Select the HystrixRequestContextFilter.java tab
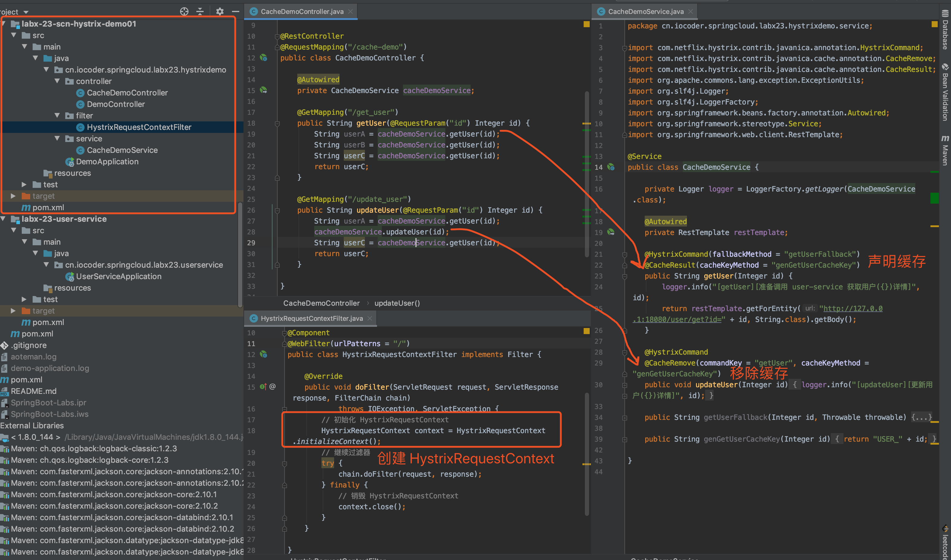The width and height of the screenshot is (951, 560). (x=311, y=318)
